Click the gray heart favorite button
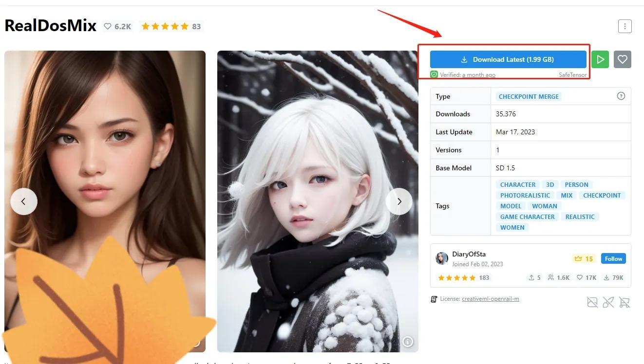The width and height of the screenshot is (644, 364). click(622, 59)
